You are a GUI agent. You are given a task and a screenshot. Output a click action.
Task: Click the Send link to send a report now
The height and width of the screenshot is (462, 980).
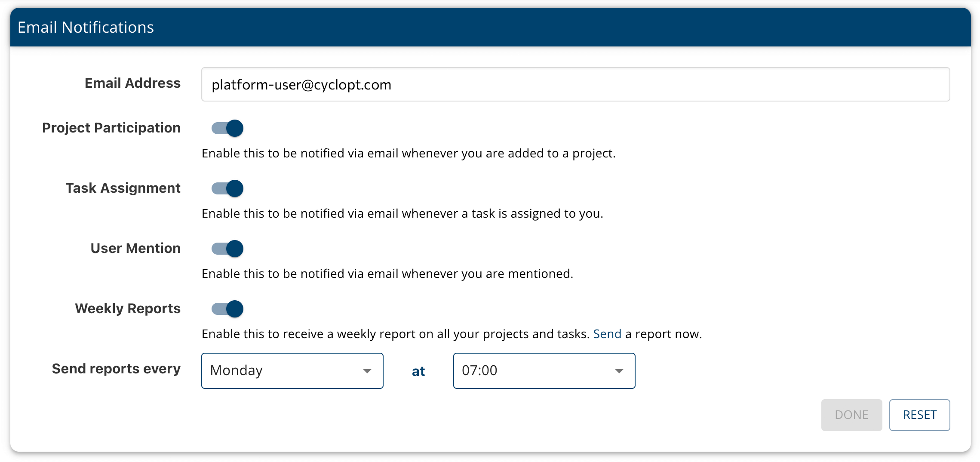coord(607,334)
